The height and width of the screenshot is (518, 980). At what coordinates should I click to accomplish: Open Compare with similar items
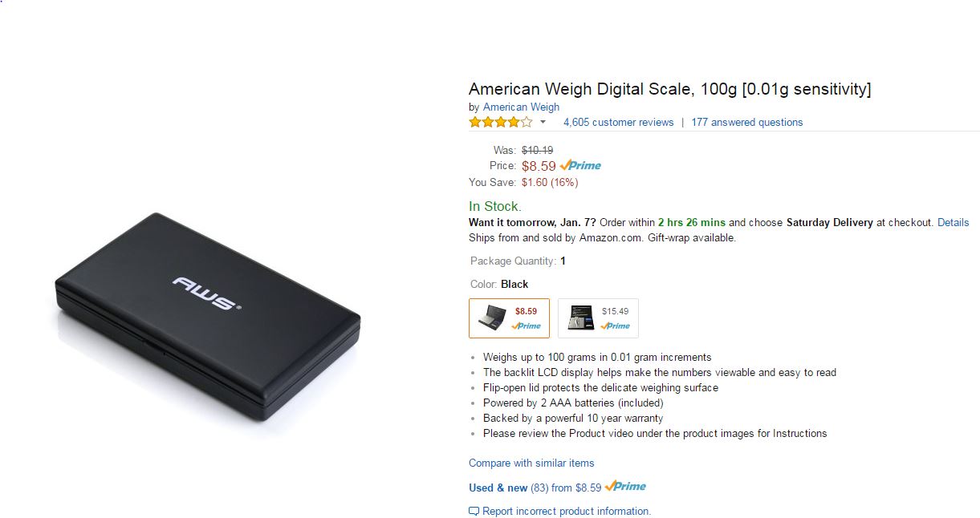coord(531,463)
